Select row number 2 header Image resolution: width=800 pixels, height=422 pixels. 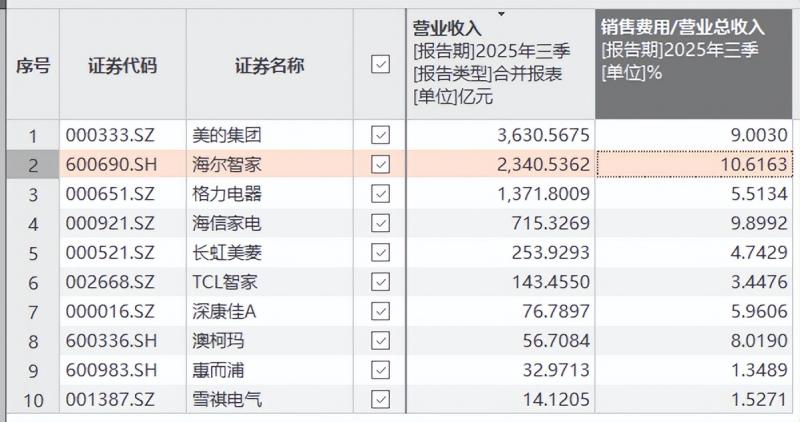(x=32, y=164)
